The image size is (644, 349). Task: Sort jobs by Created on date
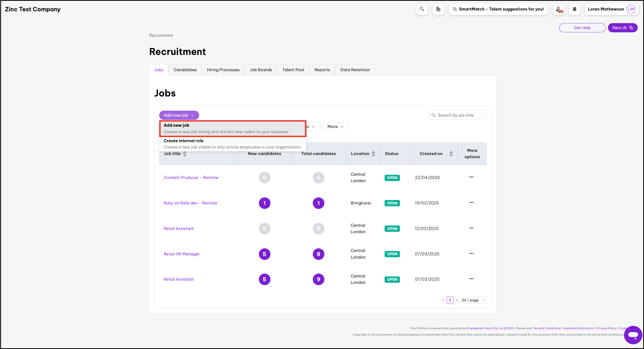click(x=451, y=154)
